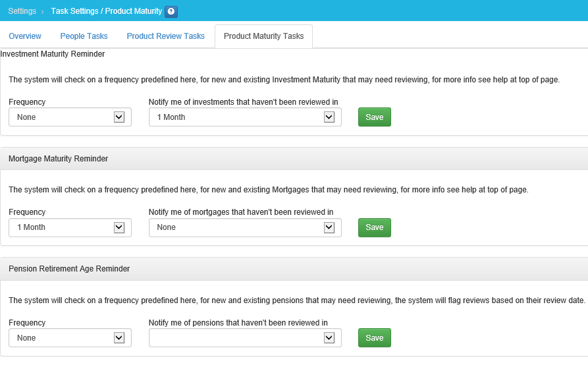This screenshot has height=369, width=588.
Task: Expand investments not reviewed in dropdown
Action: pos(245,117)
